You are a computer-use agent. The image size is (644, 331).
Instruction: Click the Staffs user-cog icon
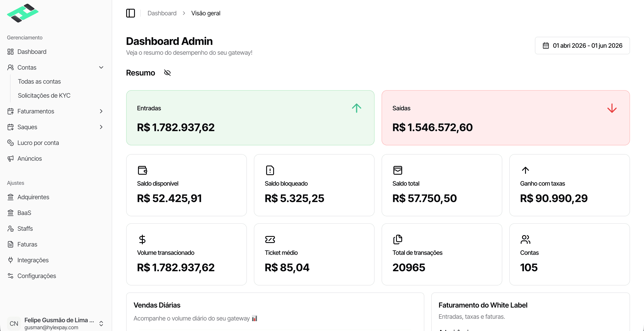tap(10, 228)
